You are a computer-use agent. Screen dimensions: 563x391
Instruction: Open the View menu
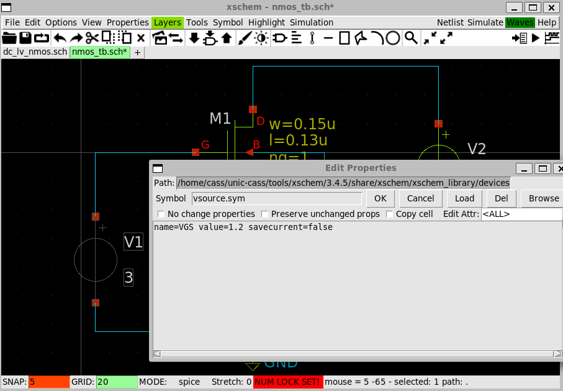[91, 22]
